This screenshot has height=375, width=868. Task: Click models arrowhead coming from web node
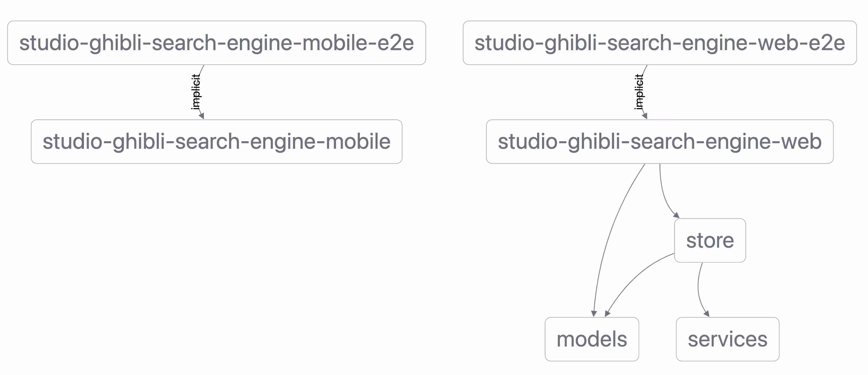pyautogui.click(x=594, y=313)
